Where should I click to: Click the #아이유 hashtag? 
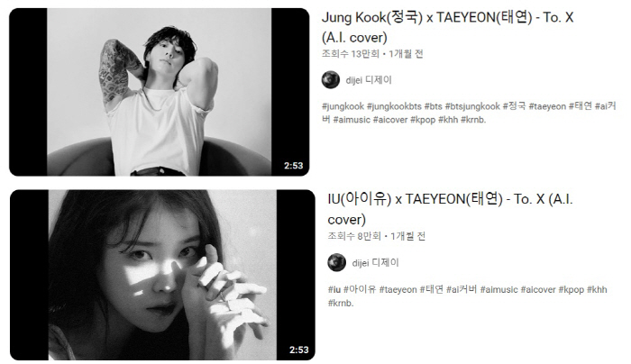coord(360,289)
